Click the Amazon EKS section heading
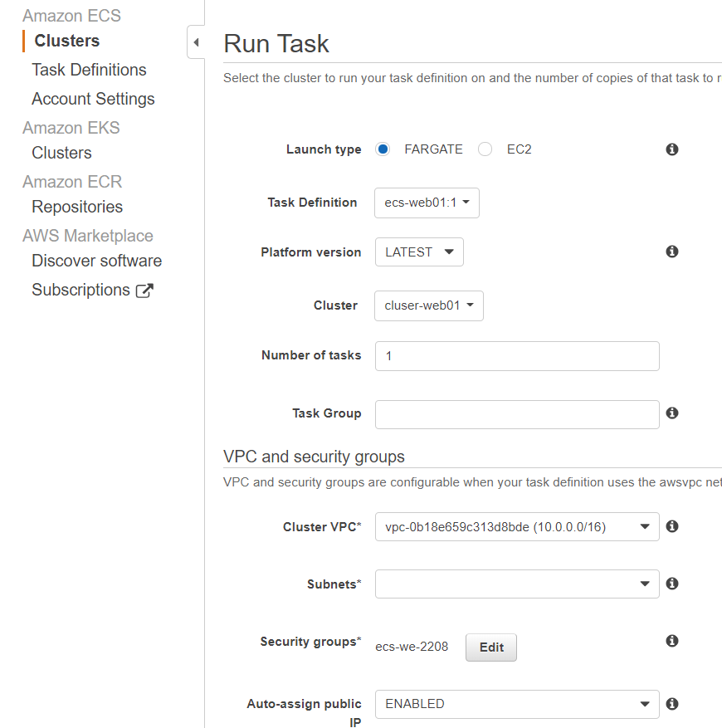722x728 pixels. click(x=71, y=128)
